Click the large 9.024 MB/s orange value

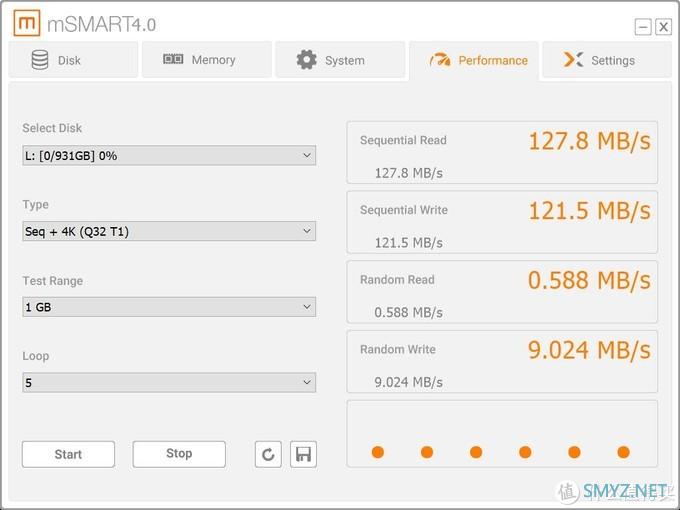pyautogui.click(x=589, y=350)
